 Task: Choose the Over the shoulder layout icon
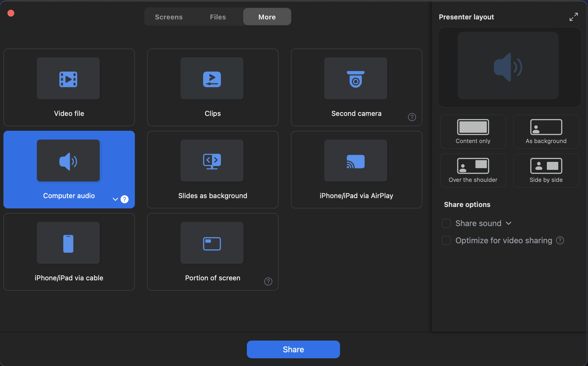click(x=473, y=166)
